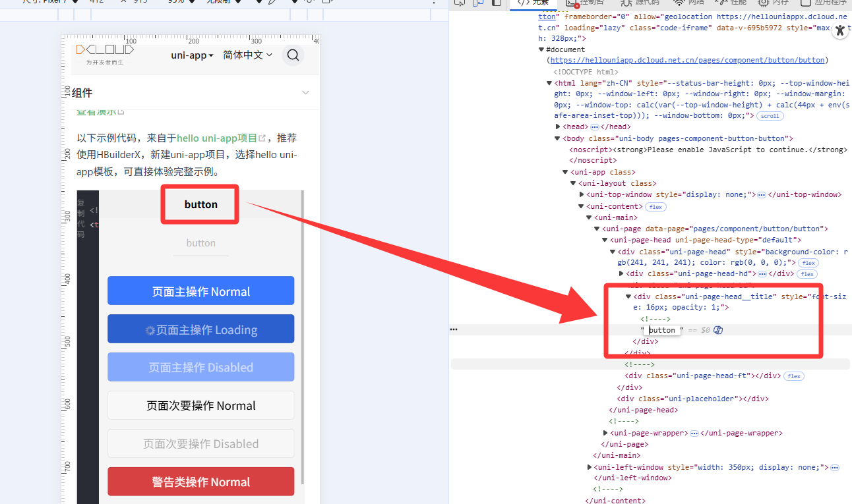The image size is (852, 504).
Task: Collapse the uni-main node
Action: (x=589, y=217)
